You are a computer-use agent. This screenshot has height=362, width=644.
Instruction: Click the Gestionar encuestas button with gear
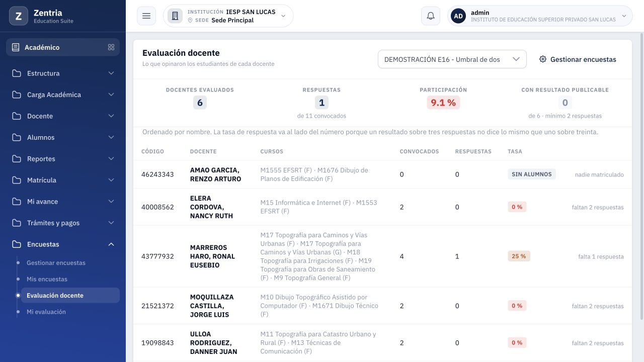pyautogui.click(x=578, y=59)
